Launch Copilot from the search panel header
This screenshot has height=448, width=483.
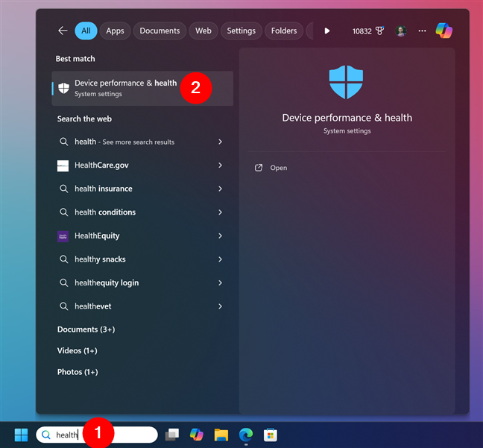coord(444,31)
